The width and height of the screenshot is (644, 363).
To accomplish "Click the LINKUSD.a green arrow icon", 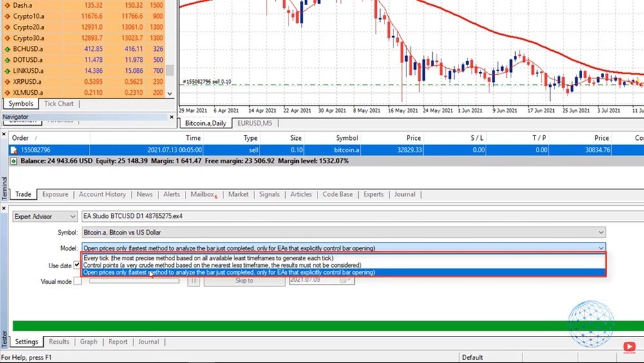I will [x=7, y=71].
